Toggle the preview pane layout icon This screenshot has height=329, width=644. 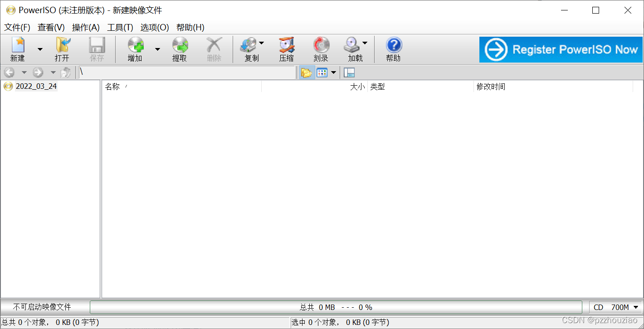point(349,73)
